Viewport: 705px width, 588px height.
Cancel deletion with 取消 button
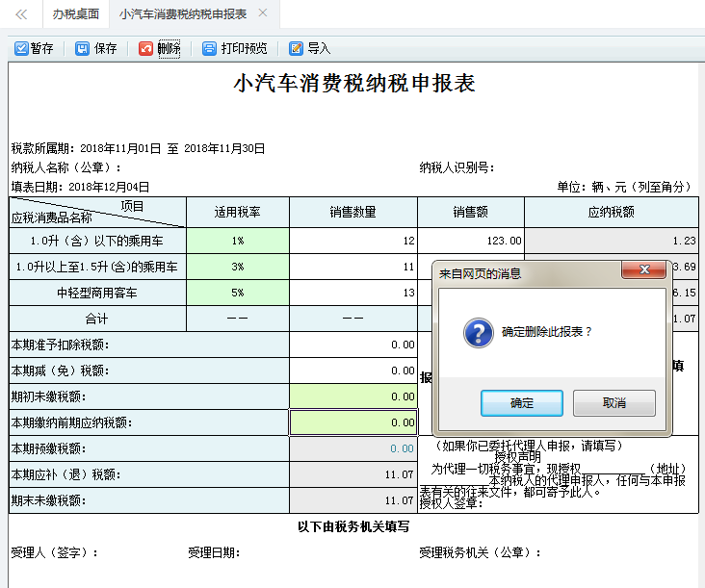click(x=614, y=403)
